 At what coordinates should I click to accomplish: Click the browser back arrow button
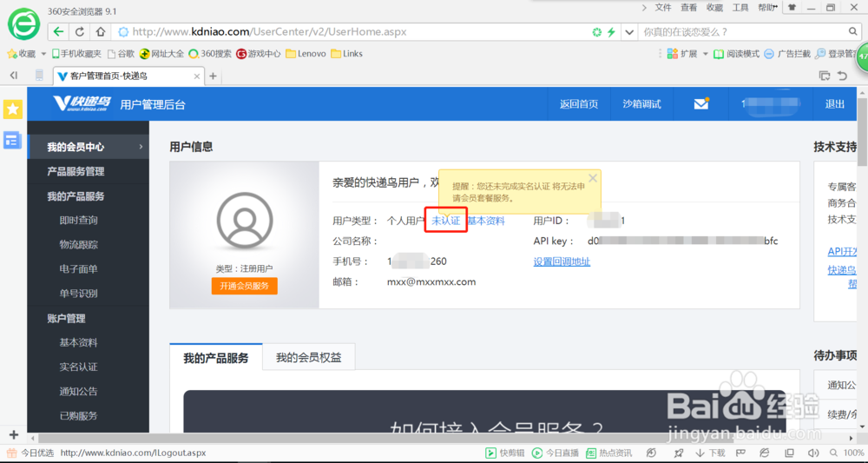pyautogui.click(x=59, y=32)
